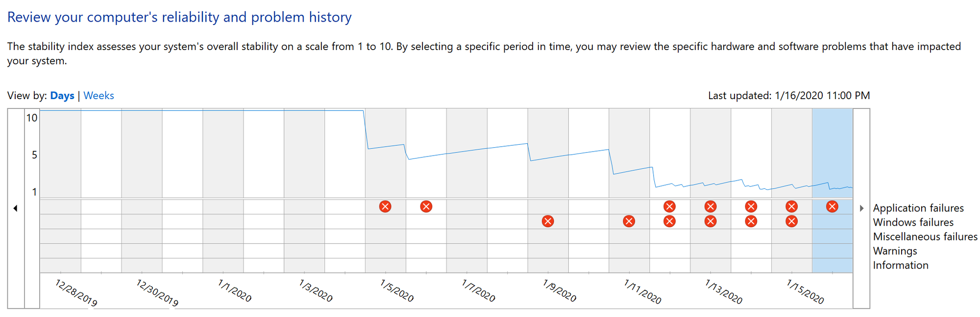The image size is (980, 317).
Task: Click the application failure icon on 1/12/2020
Action: point(670,207)
